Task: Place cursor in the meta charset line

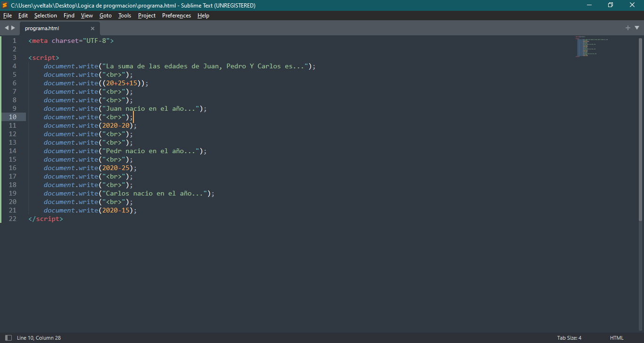Action: [x=71, y=41]
